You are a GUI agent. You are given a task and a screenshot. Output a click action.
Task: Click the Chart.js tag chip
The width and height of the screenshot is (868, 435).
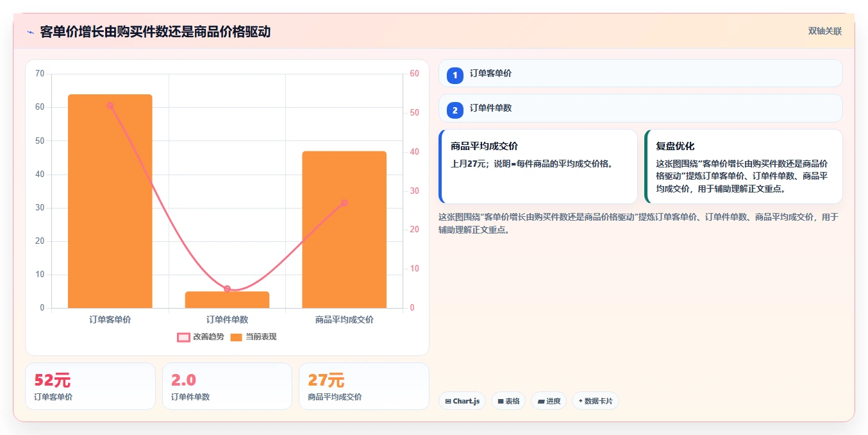[x=462, y=401]
